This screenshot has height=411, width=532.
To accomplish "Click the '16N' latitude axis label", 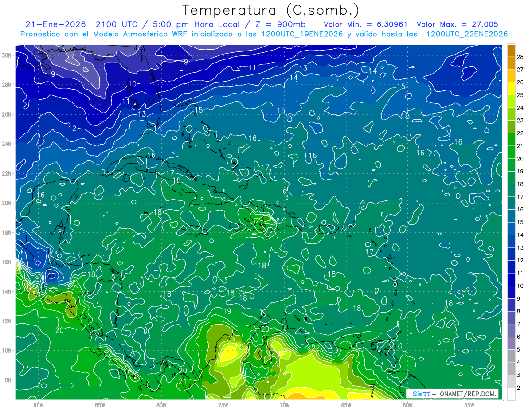I will tap(7, 262).
